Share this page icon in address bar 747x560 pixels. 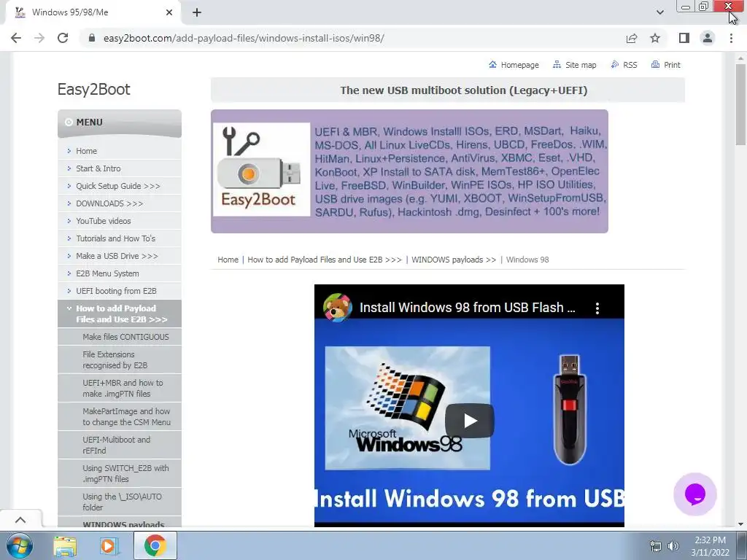632,38
